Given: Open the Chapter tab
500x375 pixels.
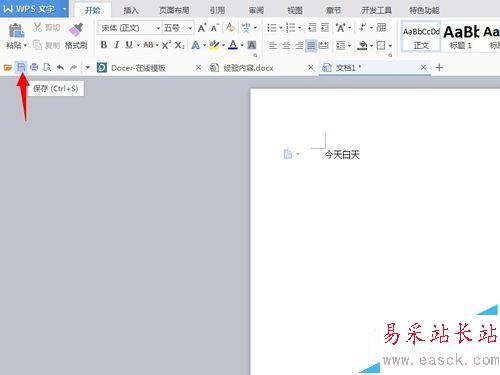Looking at the screenshot, I should (x=333, y=10).
